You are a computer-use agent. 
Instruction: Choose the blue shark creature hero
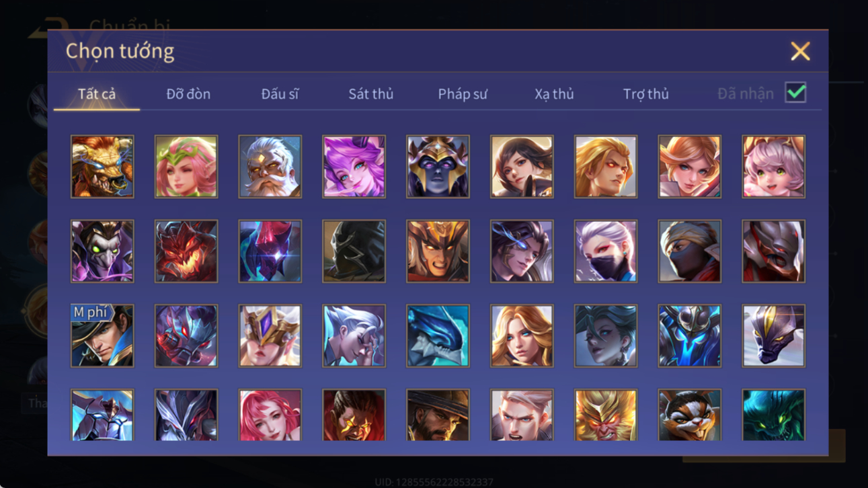[x=438, y=335]
